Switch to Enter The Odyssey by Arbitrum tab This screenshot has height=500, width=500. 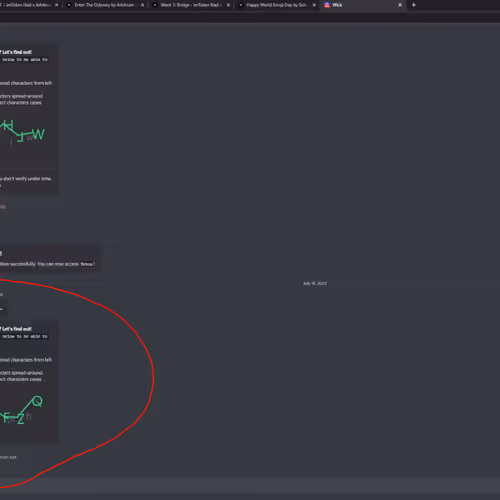104,5
